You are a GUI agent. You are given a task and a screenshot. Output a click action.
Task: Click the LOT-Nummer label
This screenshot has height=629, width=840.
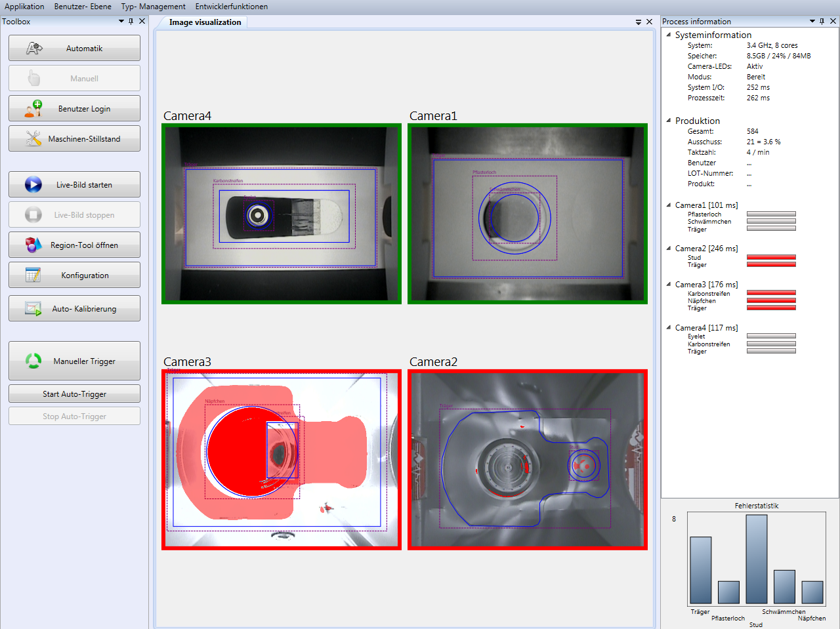coord(711,173)
